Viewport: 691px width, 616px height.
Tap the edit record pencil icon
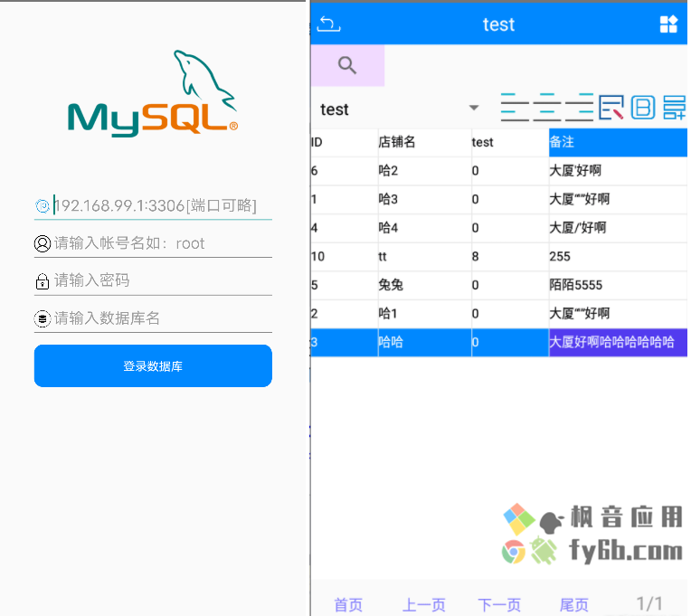pos(611,108)
